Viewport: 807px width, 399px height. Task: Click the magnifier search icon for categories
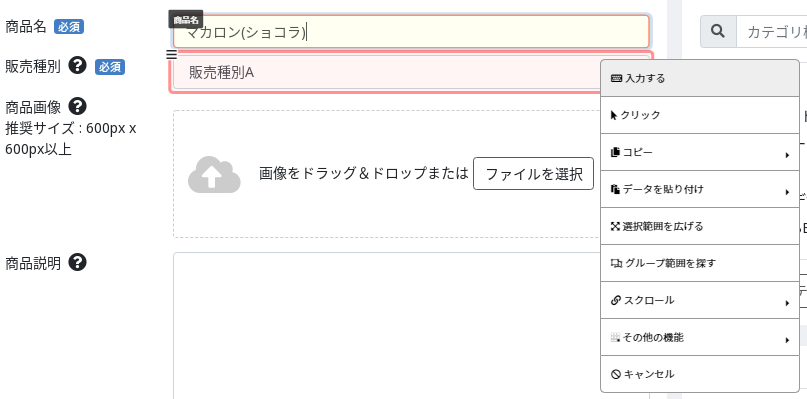point(718,31)
